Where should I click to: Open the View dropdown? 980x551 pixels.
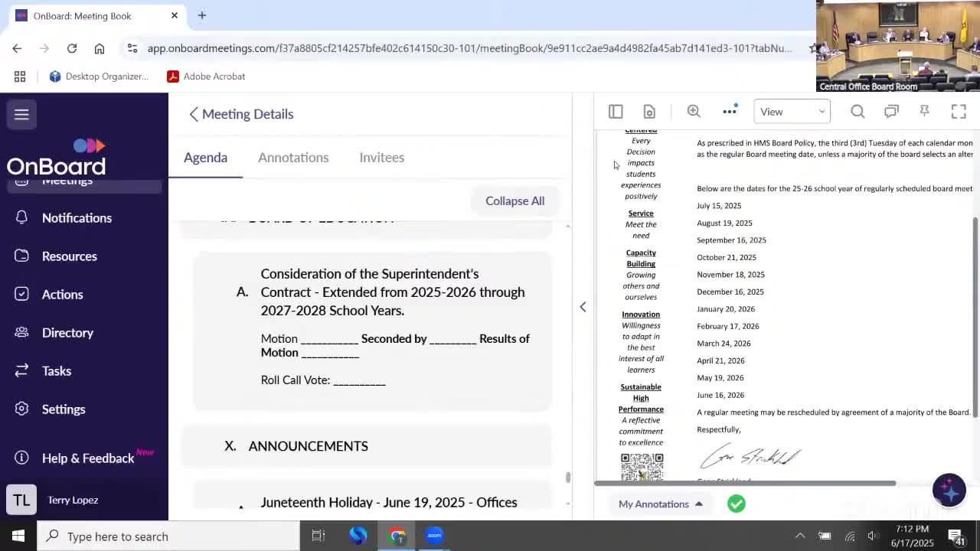pyautogui.click(x=792, y=112)
